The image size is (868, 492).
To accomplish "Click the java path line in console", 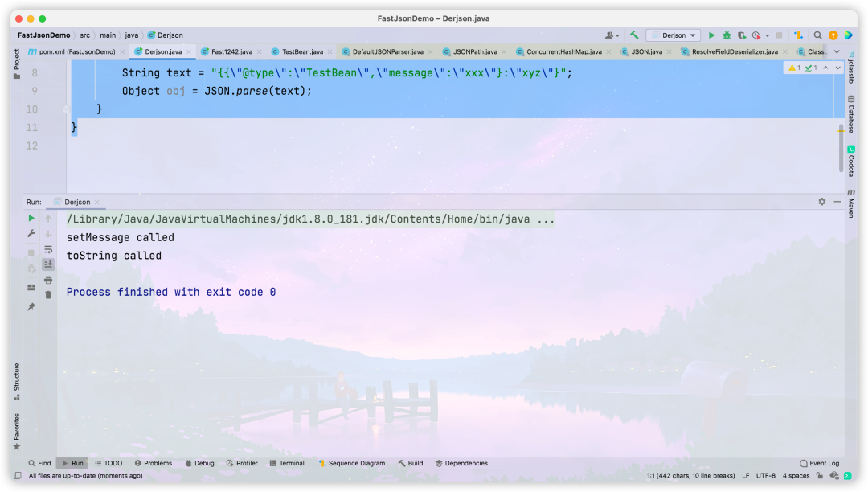I will [310, 219].
